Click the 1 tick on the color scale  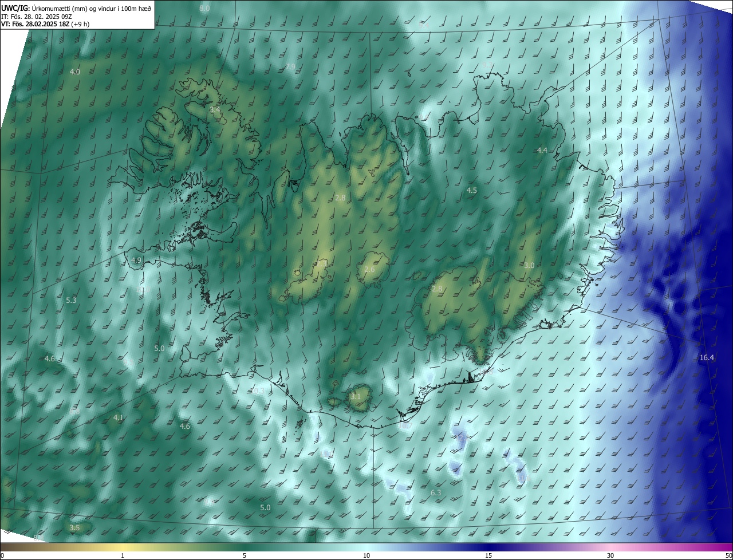[123, 555]
